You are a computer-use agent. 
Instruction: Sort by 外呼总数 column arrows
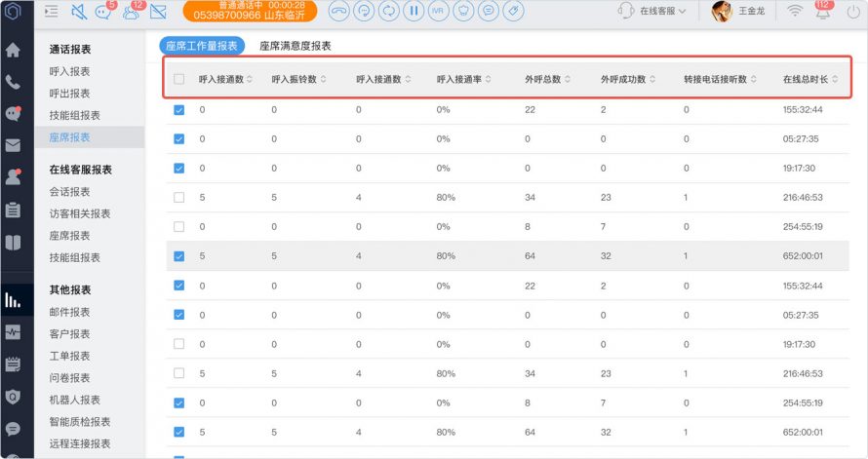pos(568,79)
